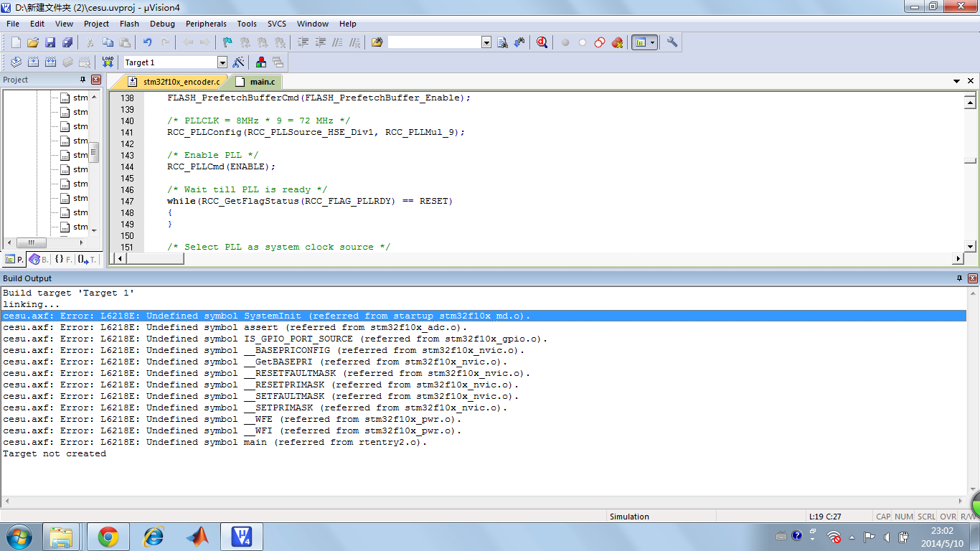This screenshot has width=980, height=551.
Task: Open the Windows Start menu
Action: coord(19,537)
